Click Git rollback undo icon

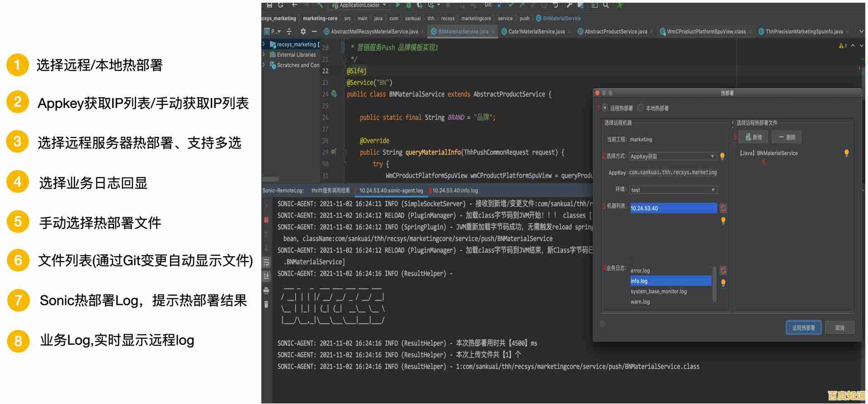click(556, 5)
